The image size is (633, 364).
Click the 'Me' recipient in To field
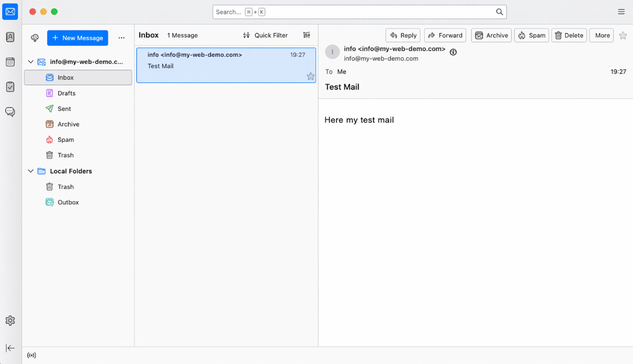point(342,72)
